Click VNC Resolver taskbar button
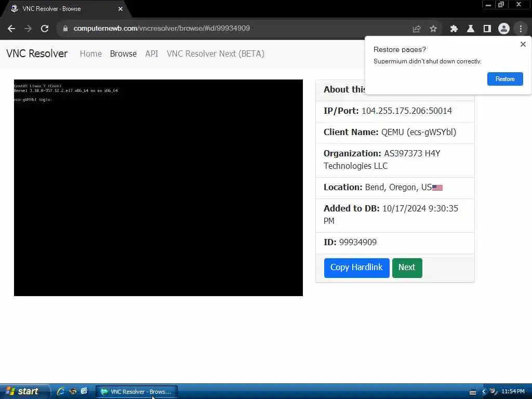 pyautogui.click(x=137, y=392)
